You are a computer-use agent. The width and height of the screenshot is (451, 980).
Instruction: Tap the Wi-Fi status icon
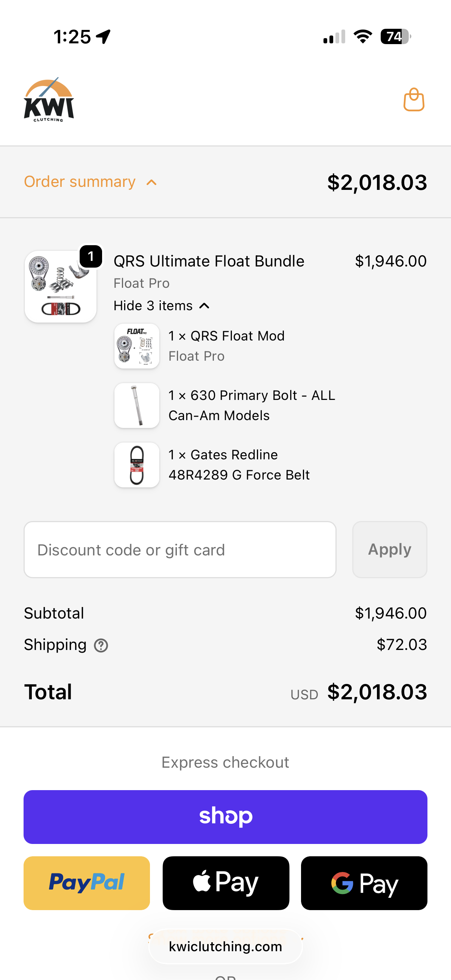pyautogui.click(x=363, y=37)
